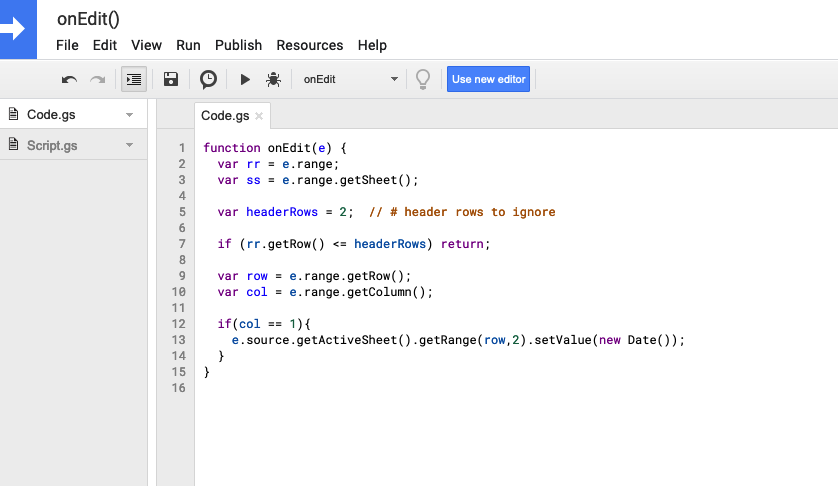This screenshot has height=486, width=838.
Task: Click line number 1 in gutter
Action: [182, 148]
